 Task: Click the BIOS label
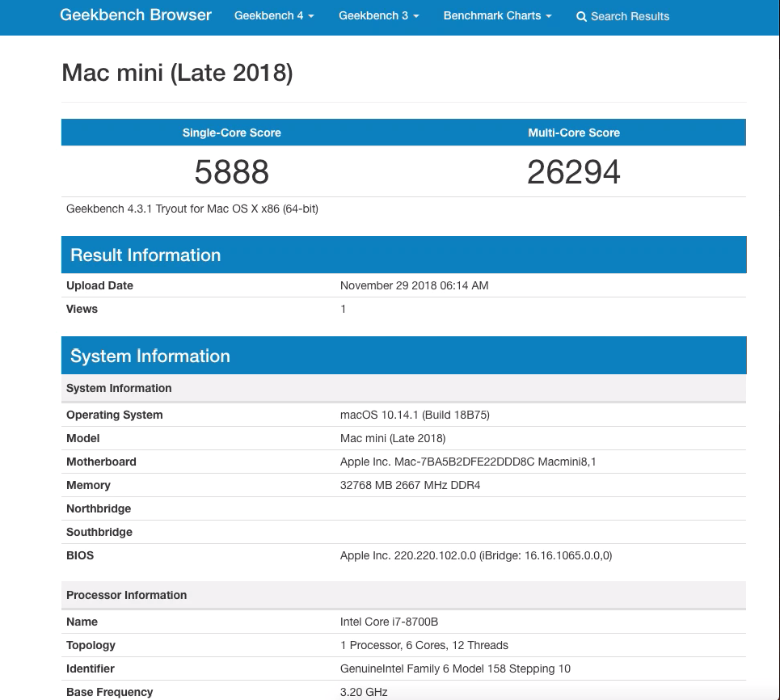(80, 555)
